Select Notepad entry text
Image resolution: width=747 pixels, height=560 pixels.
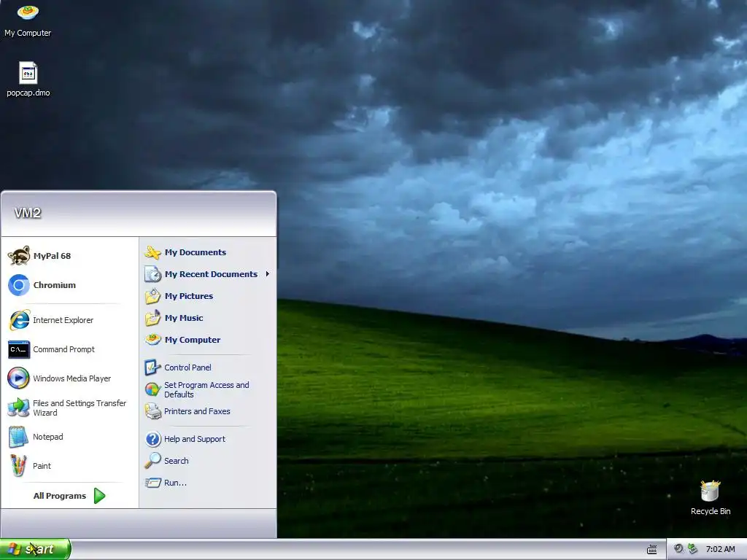pos(47,437)
